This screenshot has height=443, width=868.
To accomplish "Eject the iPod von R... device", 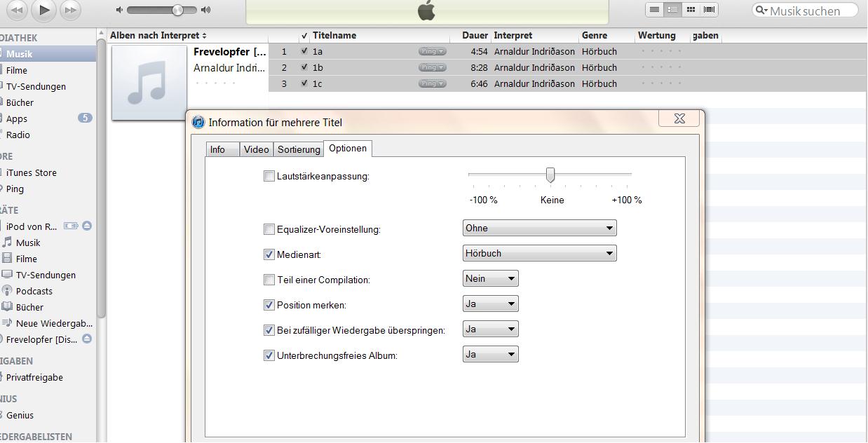I will click(x=87, y=226).
